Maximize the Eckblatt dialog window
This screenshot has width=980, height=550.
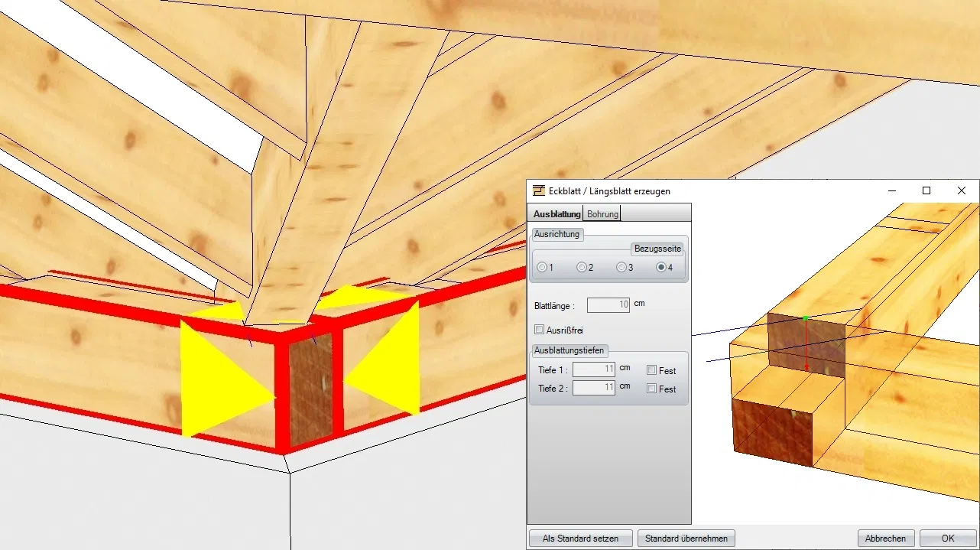[926, 190]
